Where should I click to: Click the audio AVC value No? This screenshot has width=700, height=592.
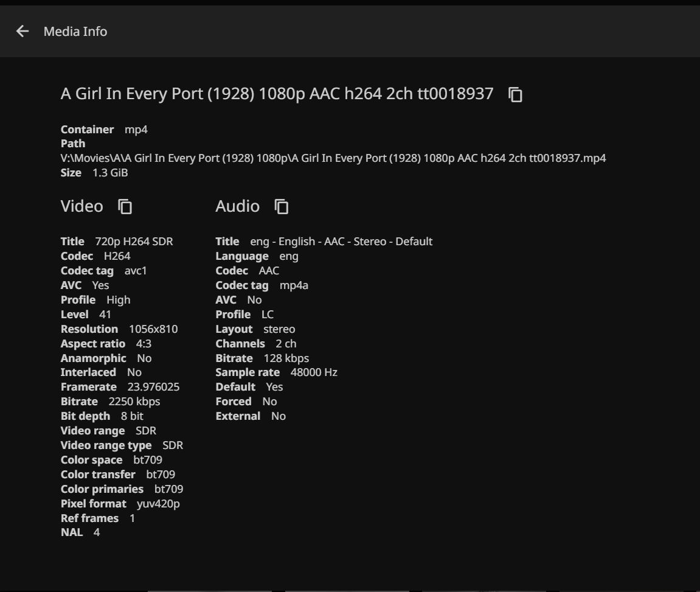click(x=254, y=300)
